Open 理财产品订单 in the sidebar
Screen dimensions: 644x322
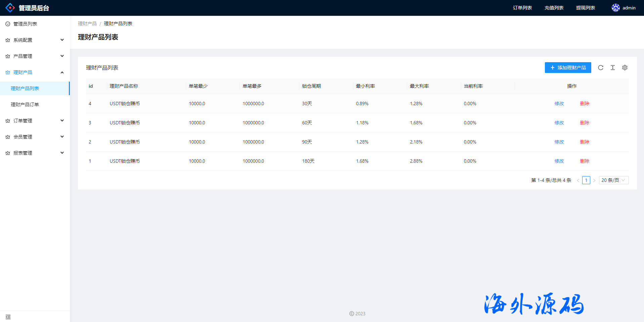pyautogui.click(x=25, y=105)
